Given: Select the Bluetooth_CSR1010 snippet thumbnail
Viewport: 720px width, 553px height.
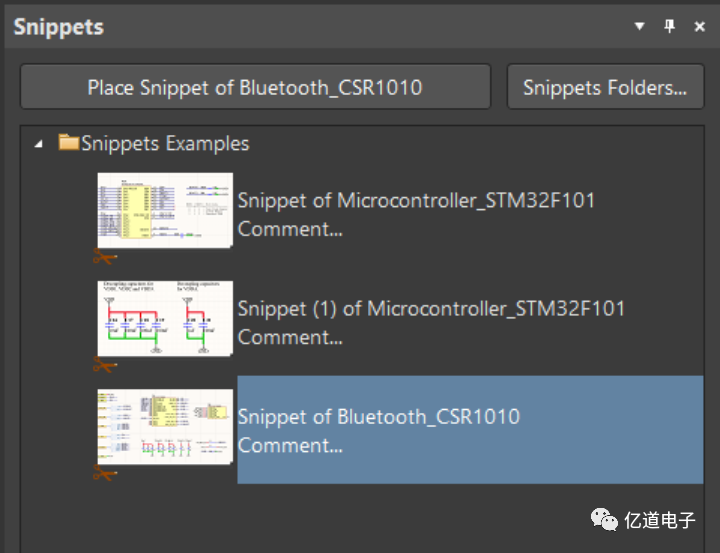Looking at the screenshot, I should [x=165, y=426].
